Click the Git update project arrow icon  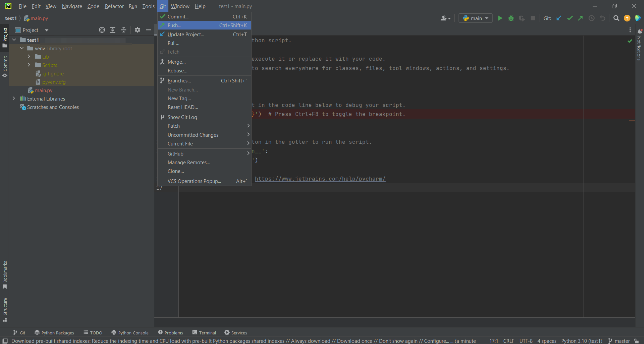pos(559,18)
